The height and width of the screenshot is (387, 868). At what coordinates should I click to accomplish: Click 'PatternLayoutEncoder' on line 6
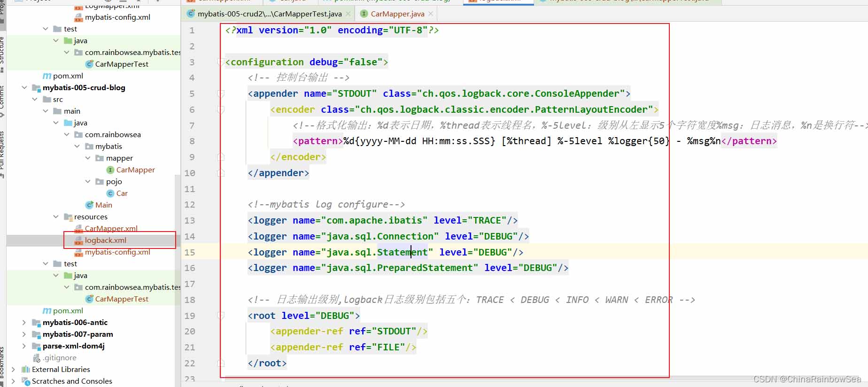591,110
